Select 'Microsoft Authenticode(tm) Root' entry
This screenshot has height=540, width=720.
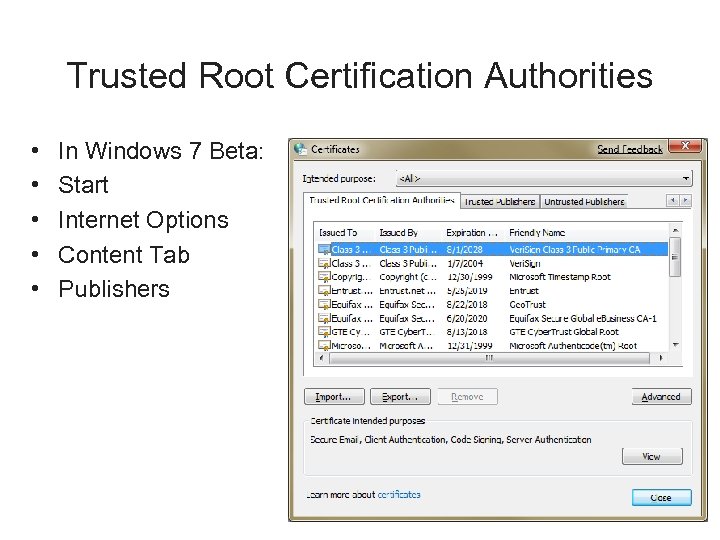click(x=493, y=345)
